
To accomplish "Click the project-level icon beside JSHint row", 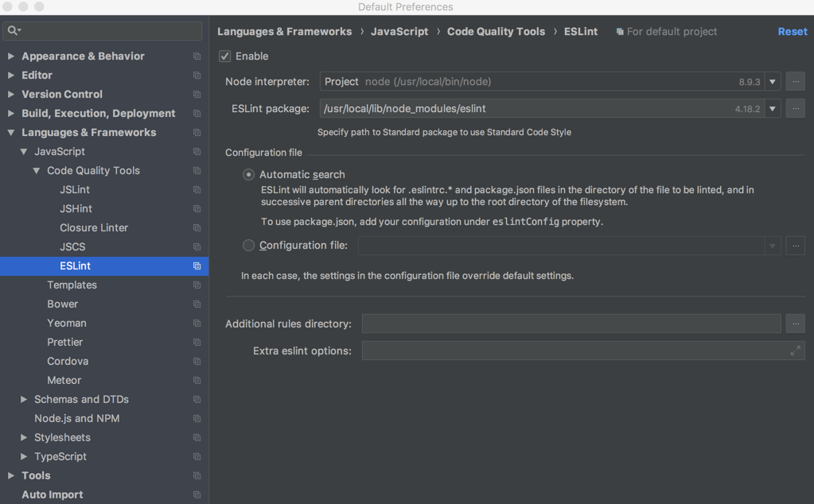I will pyautogui.click(x=197, y=208).
